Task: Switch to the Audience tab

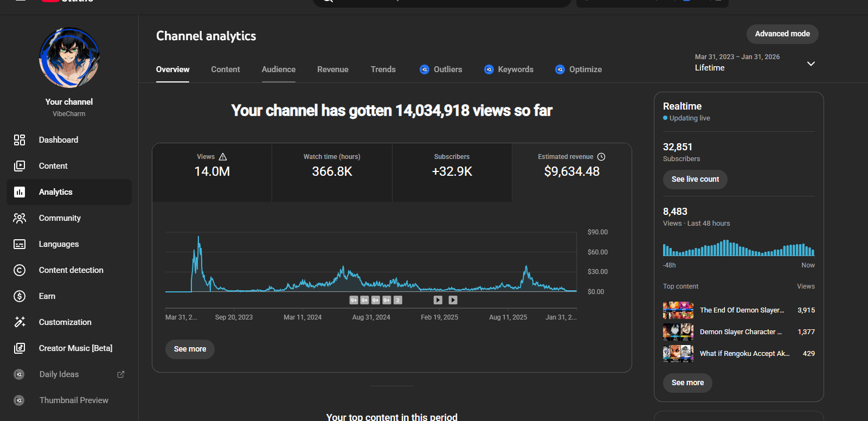Action: 279,69
